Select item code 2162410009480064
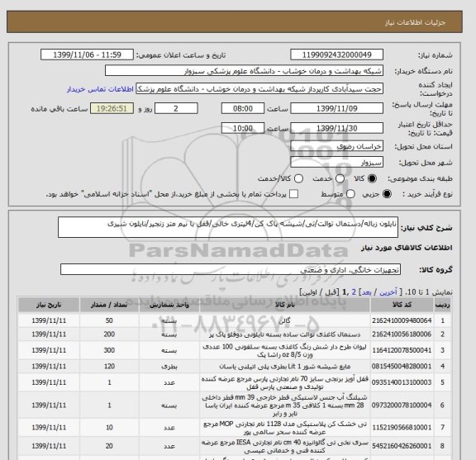476x460 pixels. pos(402,320)
